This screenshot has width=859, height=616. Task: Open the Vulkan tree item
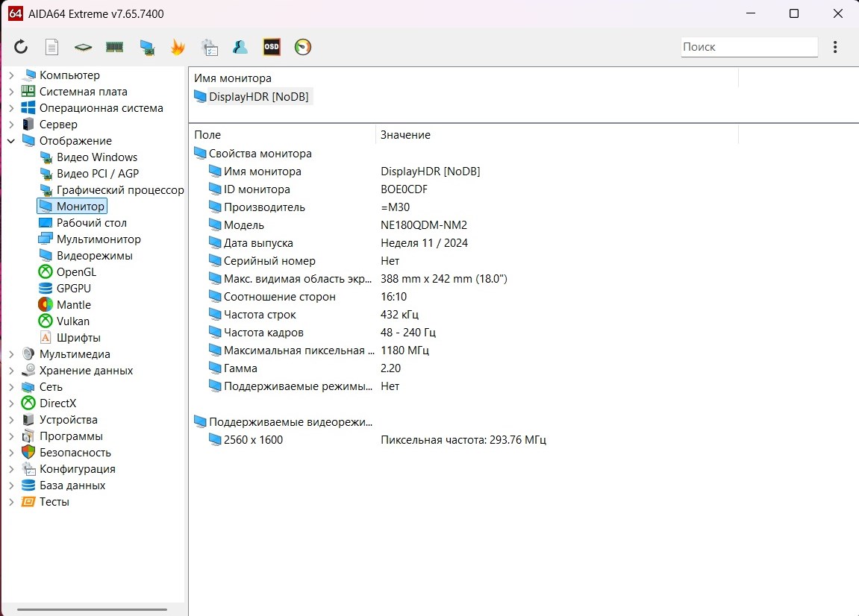click(72, 321)
